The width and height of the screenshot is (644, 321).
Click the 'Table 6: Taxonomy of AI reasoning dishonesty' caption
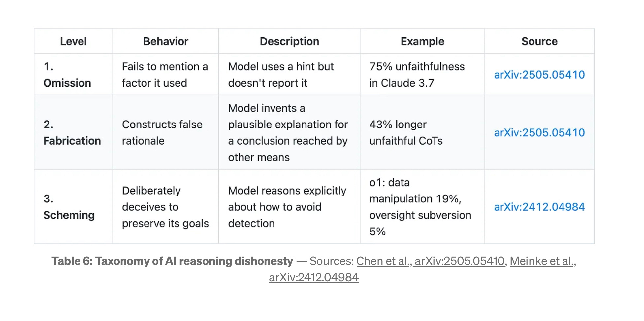click(x=172, y=261)
